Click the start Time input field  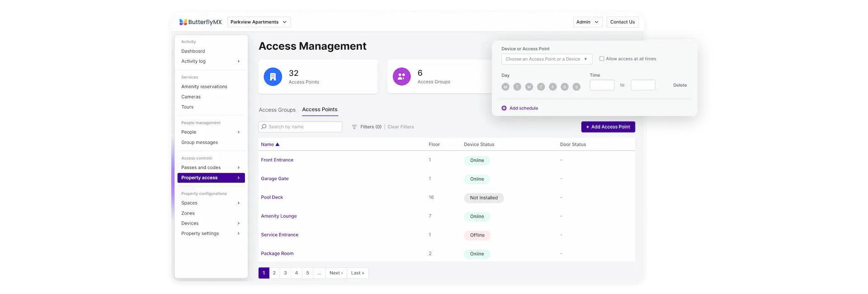click(602, 85)
